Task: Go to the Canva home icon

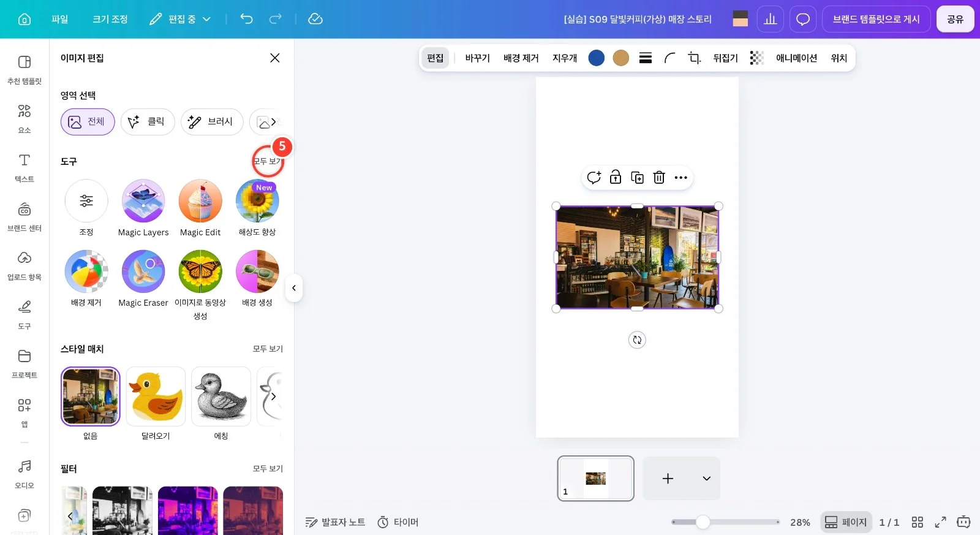Action: pyautogui.click(x=24, y=19)
